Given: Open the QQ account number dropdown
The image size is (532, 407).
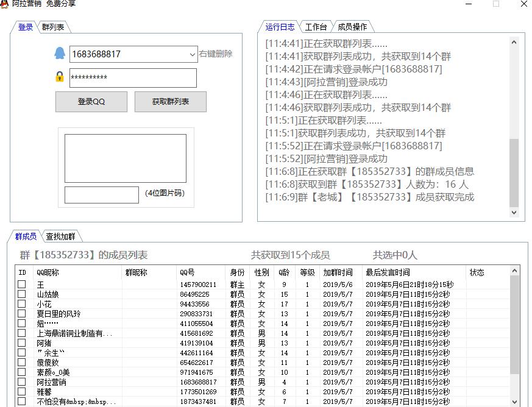Looking at the screenshot, I should tap(192, 54).
